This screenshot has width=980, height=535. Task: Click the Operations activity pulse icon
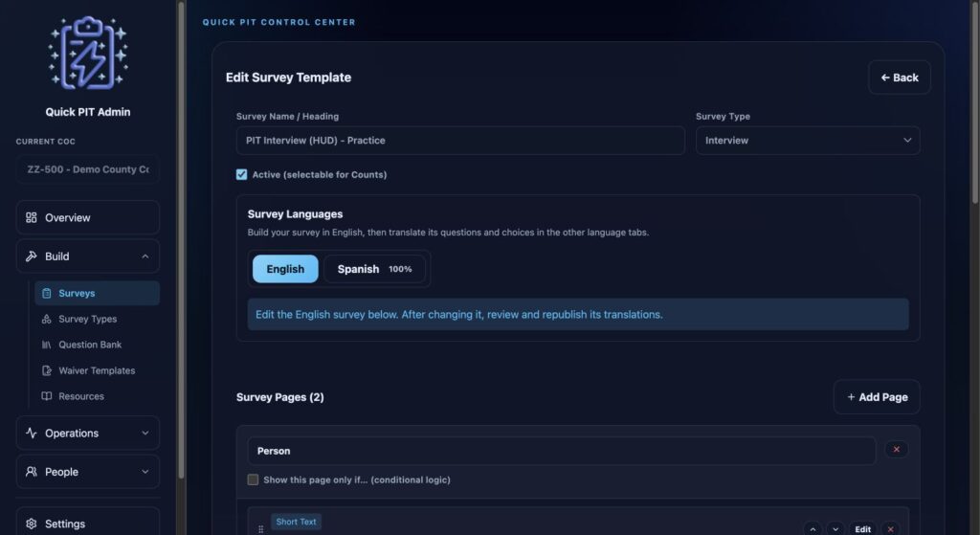click(32, 434)
